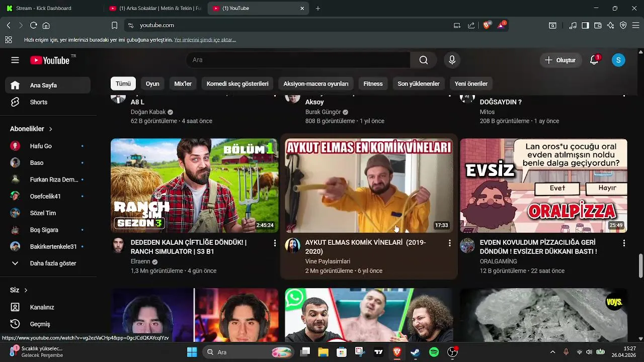
Task: Open the Windows Start menu
Action: coord(192,352)
